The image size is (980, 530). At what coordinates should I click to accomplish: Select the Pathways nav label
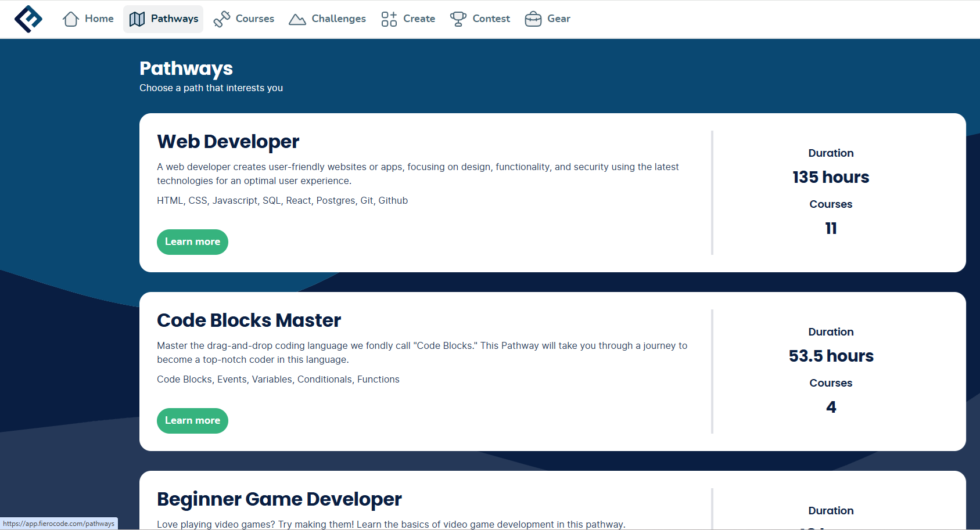coord(175,19)
